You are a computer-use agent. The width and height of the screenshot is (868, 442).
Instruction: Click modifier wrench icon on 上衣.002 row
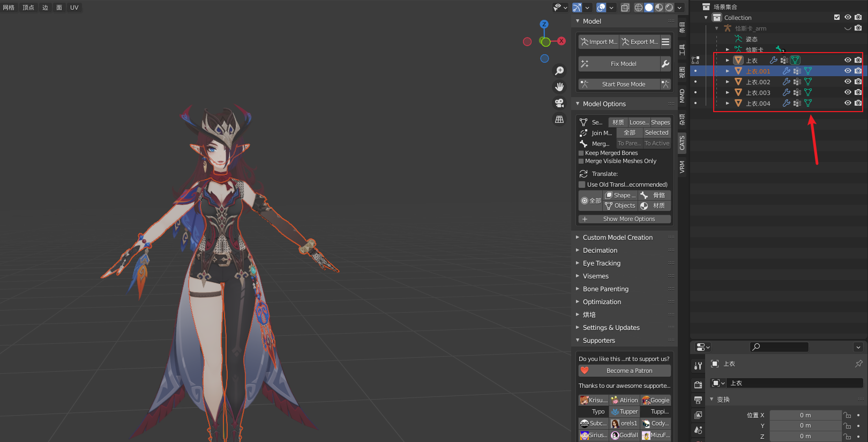coord(786,82)
